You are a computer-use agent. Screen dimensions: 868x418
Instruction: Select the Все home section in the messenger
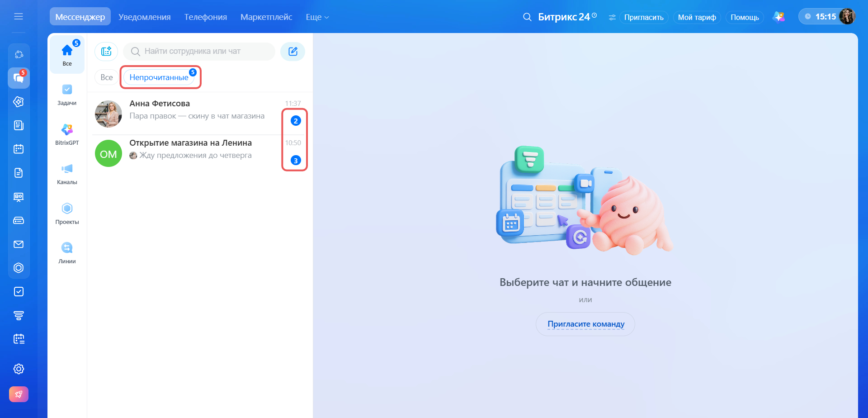click(67, 54)
